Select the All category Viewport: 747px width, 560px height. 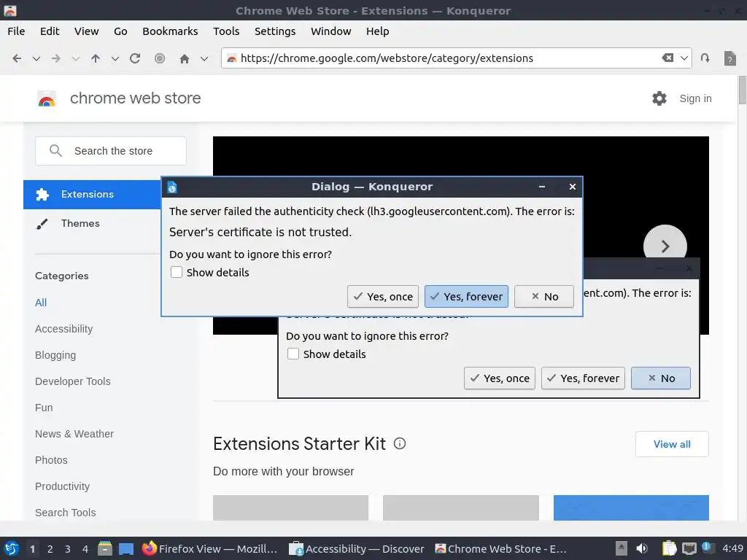pos(41,303)
